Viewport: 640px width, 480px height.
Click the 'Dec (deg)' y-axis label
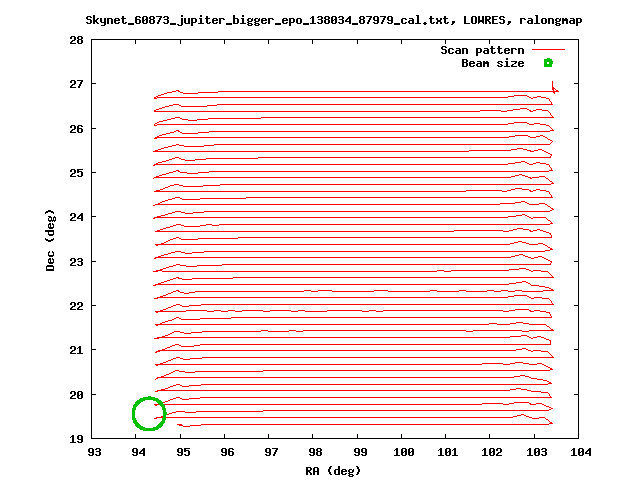click(x=50, y=240)
